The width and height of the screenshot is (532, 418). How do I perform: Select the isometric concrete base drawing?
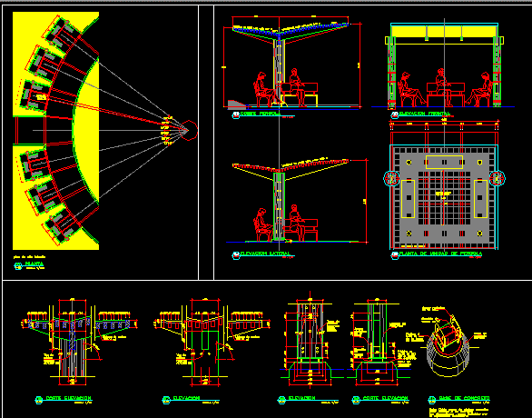click(x=448, y=346)
